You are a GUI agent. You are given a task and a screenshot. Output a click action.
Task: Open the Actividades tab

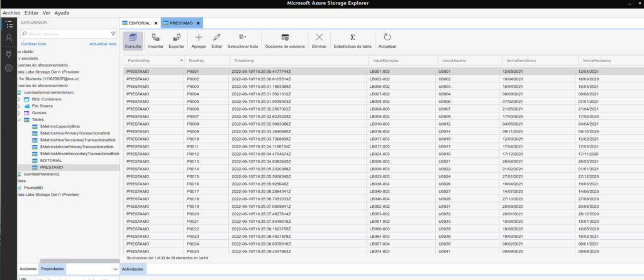[133, 269]
